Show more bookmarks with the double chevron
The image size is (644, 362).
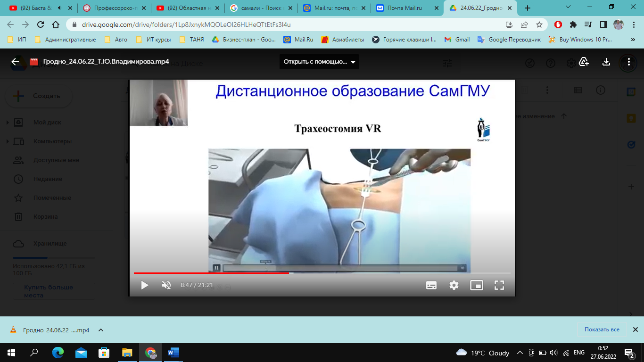point(633,40)
